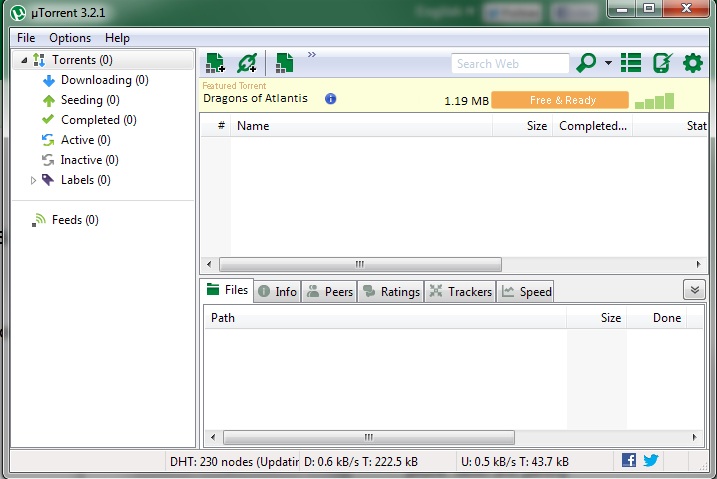This screenshot has height=479, width=717.
Task: Click the 1.19 MB featured torrent size
Action: click(x=466, y=101)
